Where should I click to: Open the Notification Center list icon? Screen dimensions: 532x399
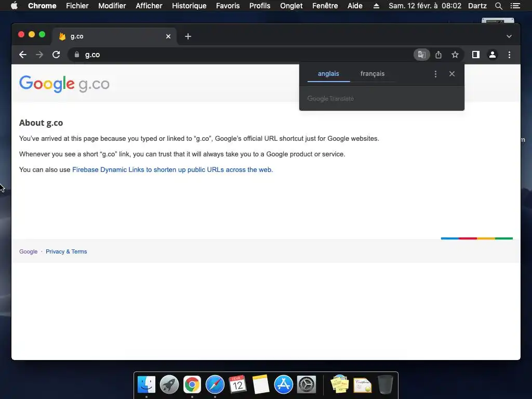pyautogui.click(x=515, y=6)
